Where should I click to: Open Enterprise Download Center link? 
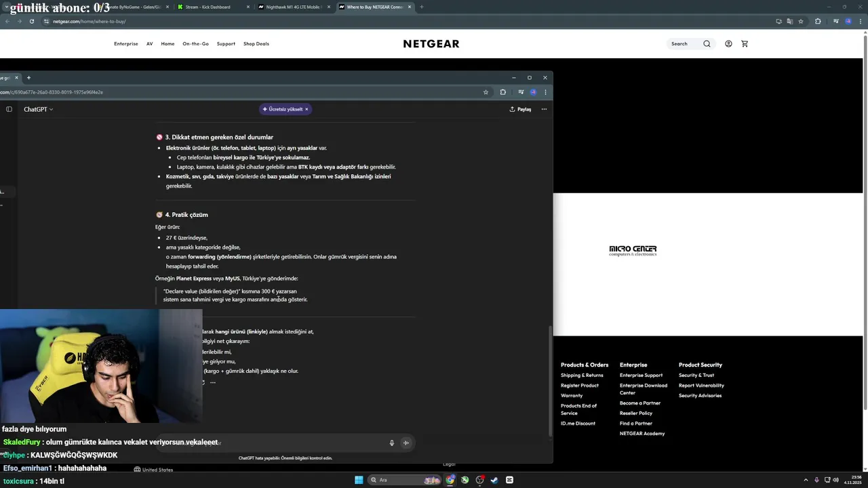click(644, 389)
